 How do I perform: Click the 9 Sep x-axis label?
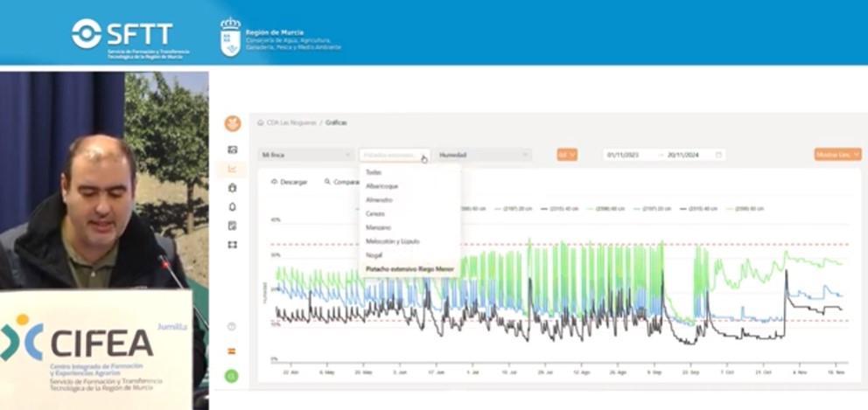(656, 373)
